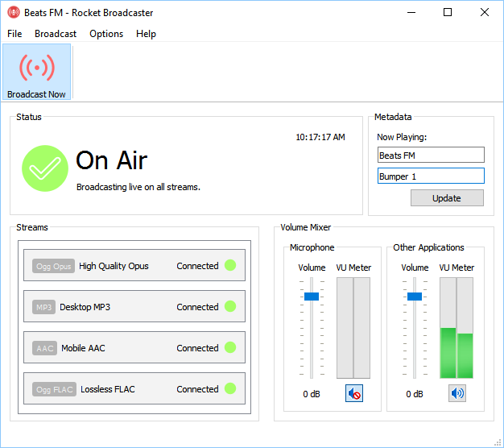Click the Other Applications volume slider handle
The width and height of the screenshot is (504, 448).
tap(415, 297)
